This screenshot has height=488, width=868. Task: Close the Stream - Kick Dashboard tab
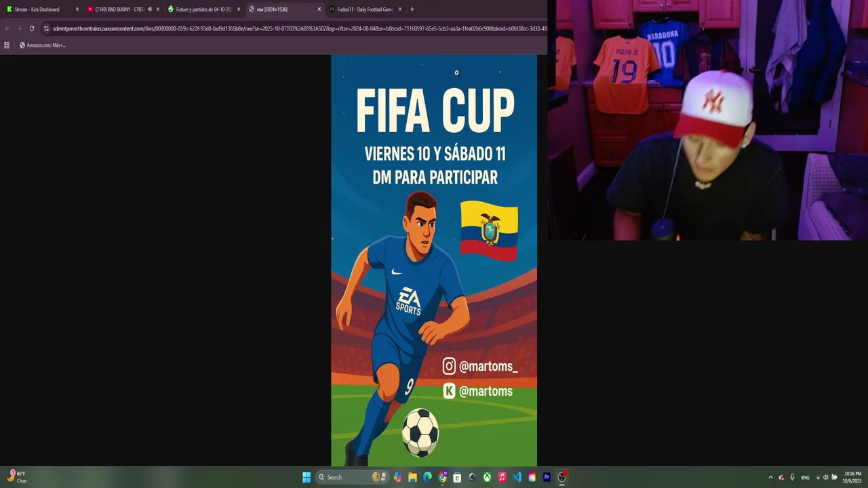pyautogui.click(x=77, y=9)
